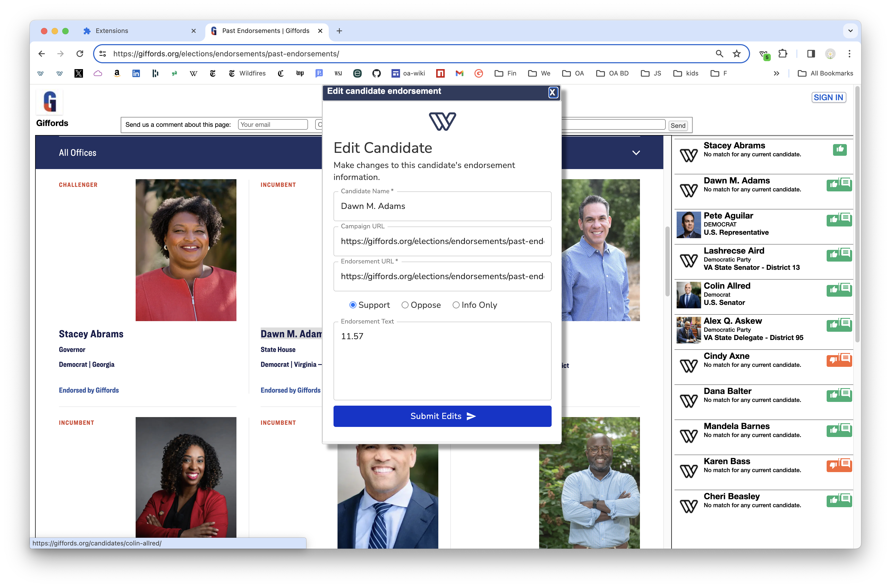Click Stacey Abrams thumbs-up support icon
Image resolution: width=891 pixels, height=588 pixels.
click(x=840, y=150)
